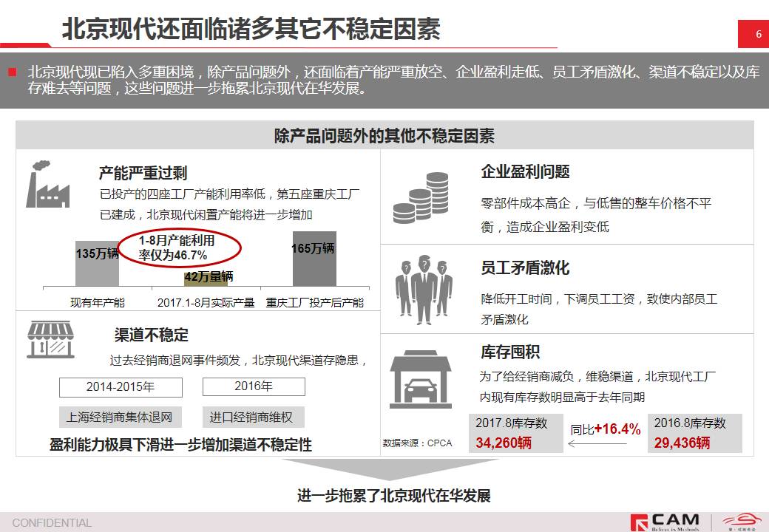The height and width of the screenshot is (532, 769).
Task: Click the heading 库存囤积
Action: point(510,352)
